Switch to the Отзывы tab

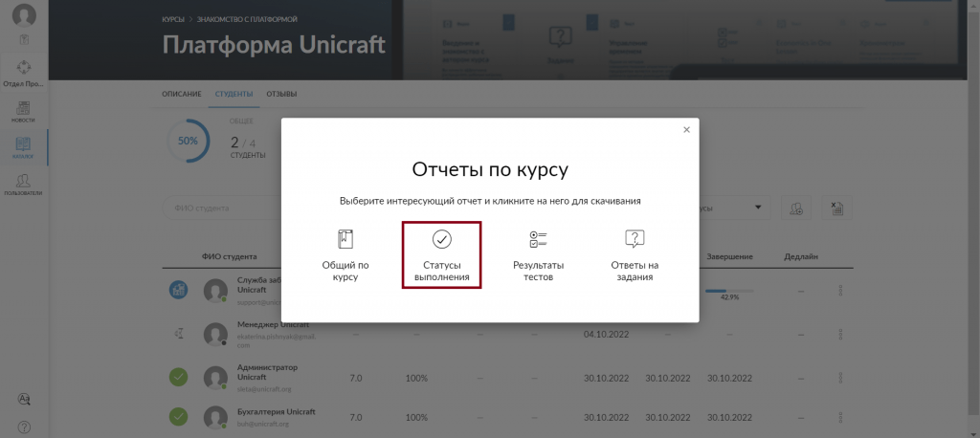[282, 95]
